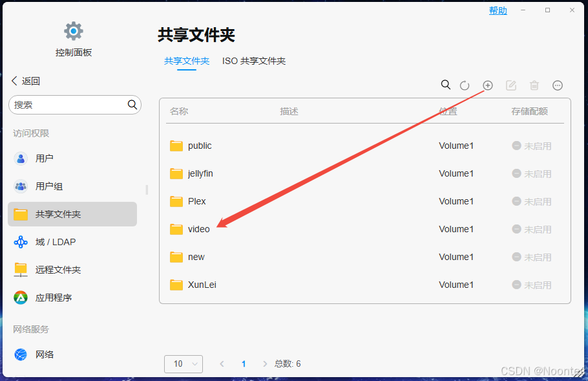This screenshot has height=381, width=588.
Task: Sort by the 名称 column header
Action: (x=179, y=111)
